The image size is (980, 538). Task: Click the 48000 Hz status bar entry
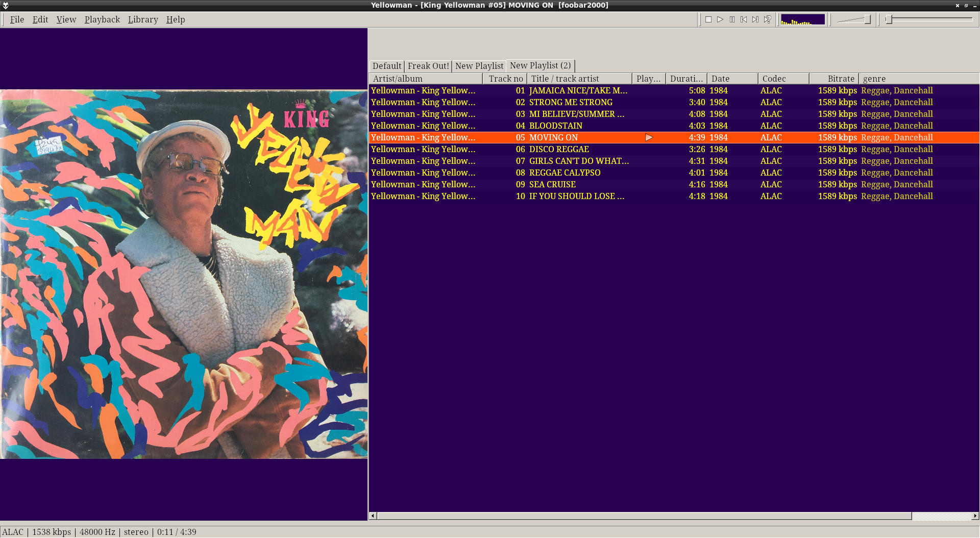pyautogui.click(x=97, y=532)
